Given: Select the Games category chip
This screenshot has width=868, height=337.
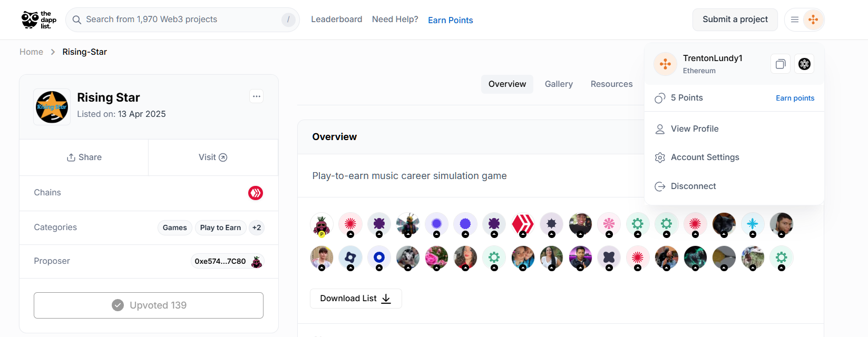Looking at the screenshot, I should (175, 227).
